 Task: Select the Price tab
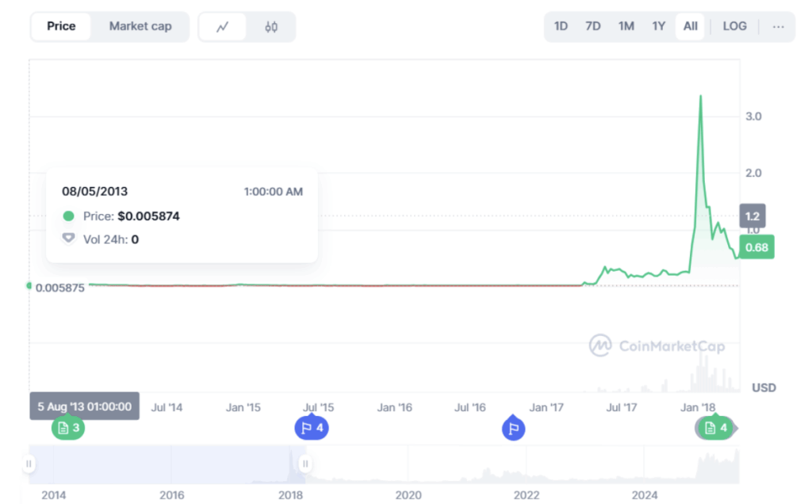[x=61, y=26]
